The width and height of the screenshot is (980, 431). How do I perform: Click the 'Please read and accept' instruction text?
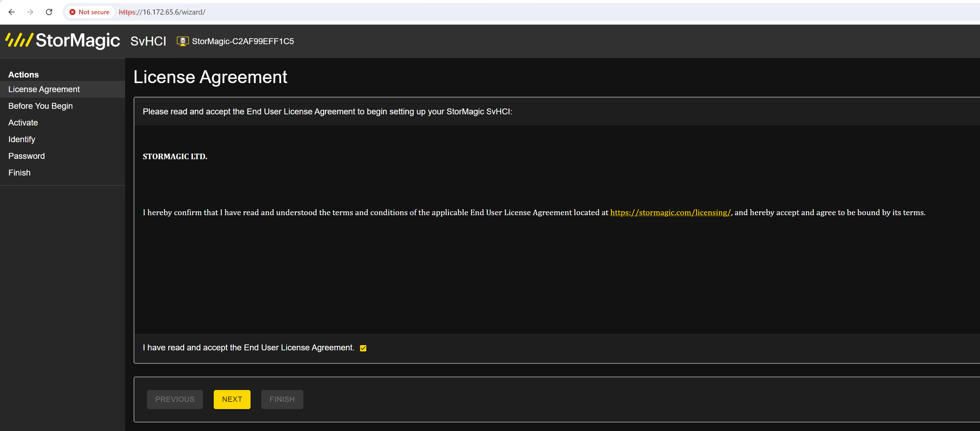pyautogui.click(x=327, y=112)
